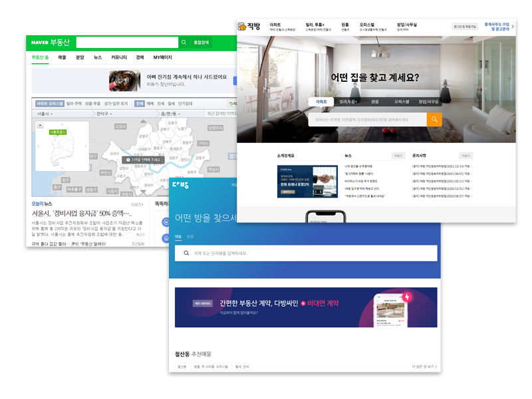Click the Naver 부동산 search magnifier icon
532x399 pixels.
184,43
